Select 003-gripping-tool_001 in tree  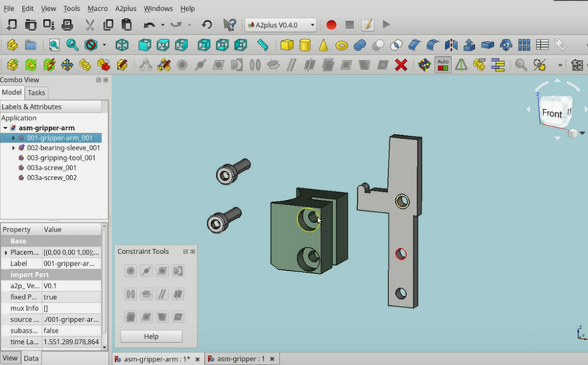61,158
